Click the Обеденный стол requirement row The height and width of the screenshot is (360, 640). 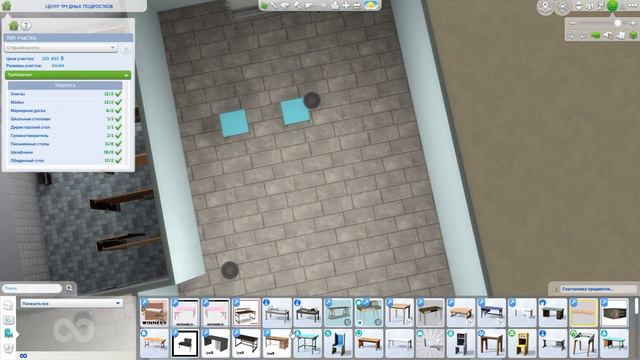point(65,160)
